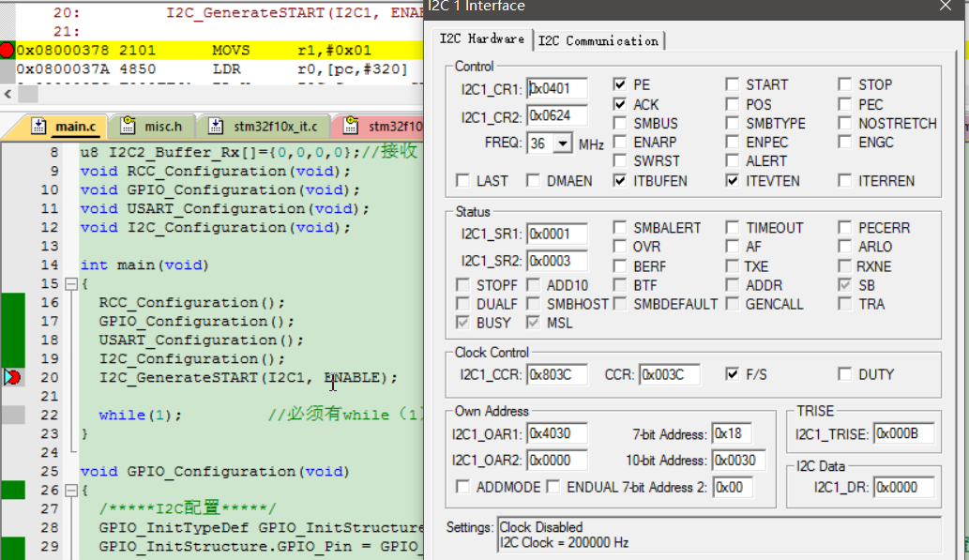This screenshot has height=560, width=969.
Task: Check the SMBALERT status box
Action: coord(620,227)
